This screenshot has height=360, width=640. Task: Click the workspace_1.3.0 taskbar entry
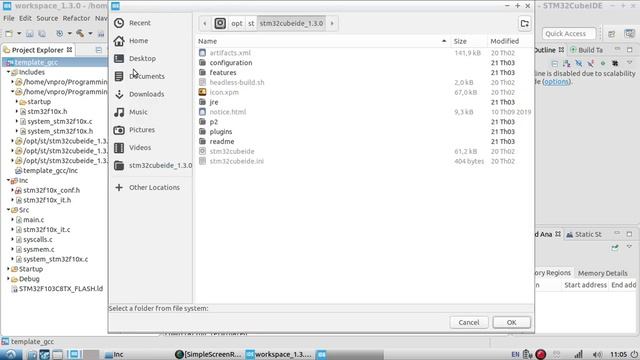[x=279, y=354]
